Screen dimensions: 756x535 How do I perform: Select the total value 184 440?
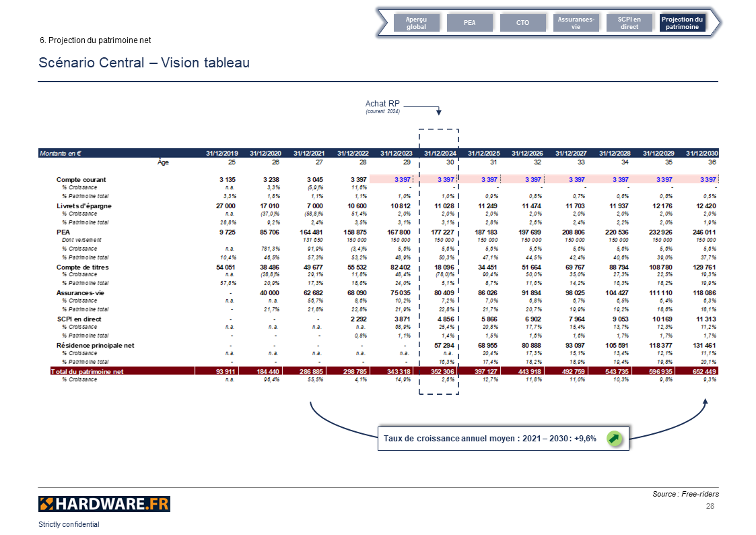tap(267, 371)
